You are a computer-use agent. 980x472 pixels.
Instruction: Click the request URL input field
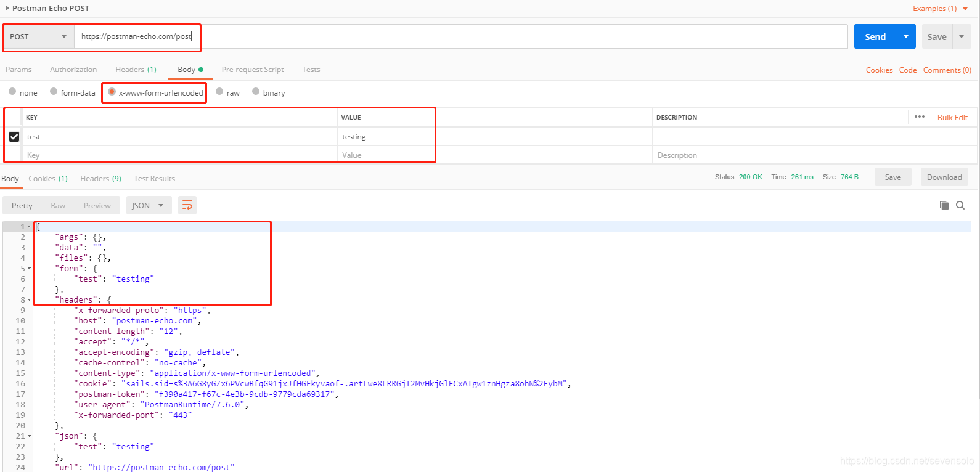(461, 36)
